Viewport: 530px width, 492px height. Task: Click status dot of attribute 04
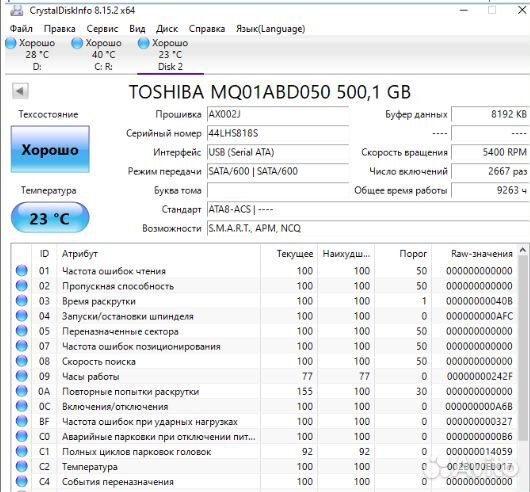pyautogui.click(x=22, y=316)
